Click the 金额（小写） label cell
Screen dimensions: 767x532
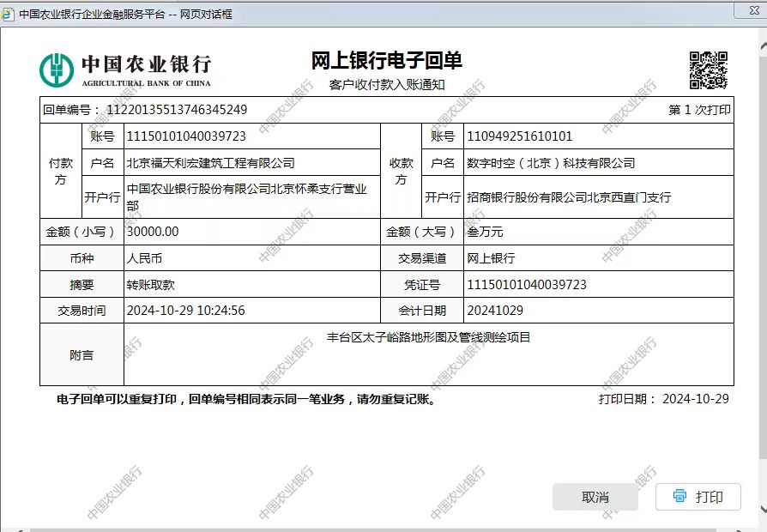coord(82,232)
